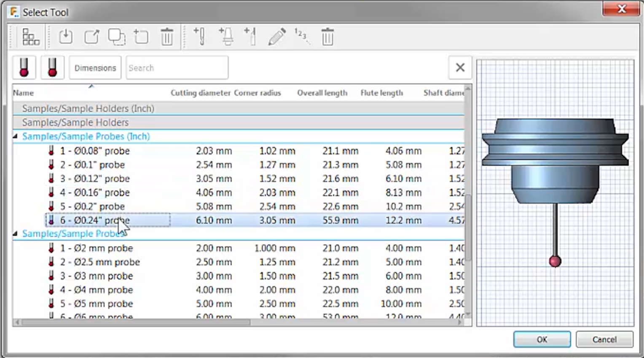Add a new turning tool
The image size is (644, 358).
pos(251,37)
